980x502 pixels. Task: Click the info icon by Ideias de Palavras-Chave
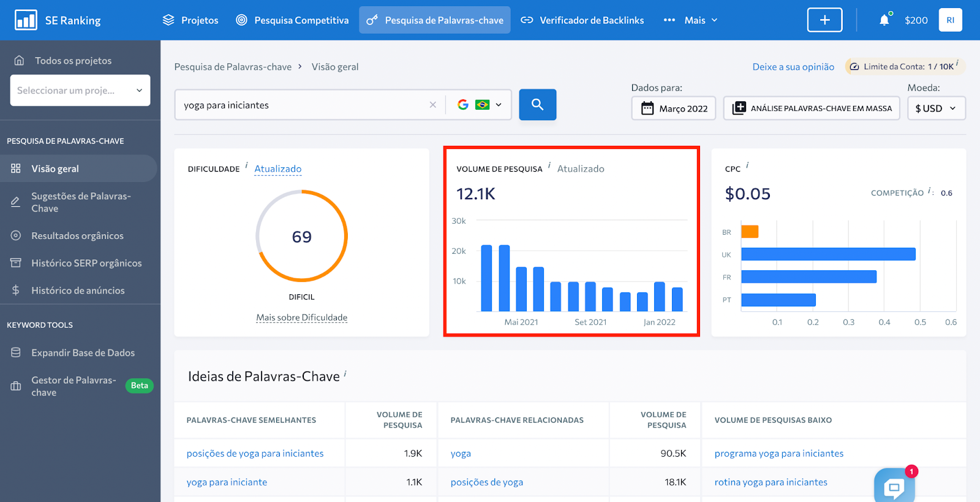pyautogui.click(x=345, y=373)
